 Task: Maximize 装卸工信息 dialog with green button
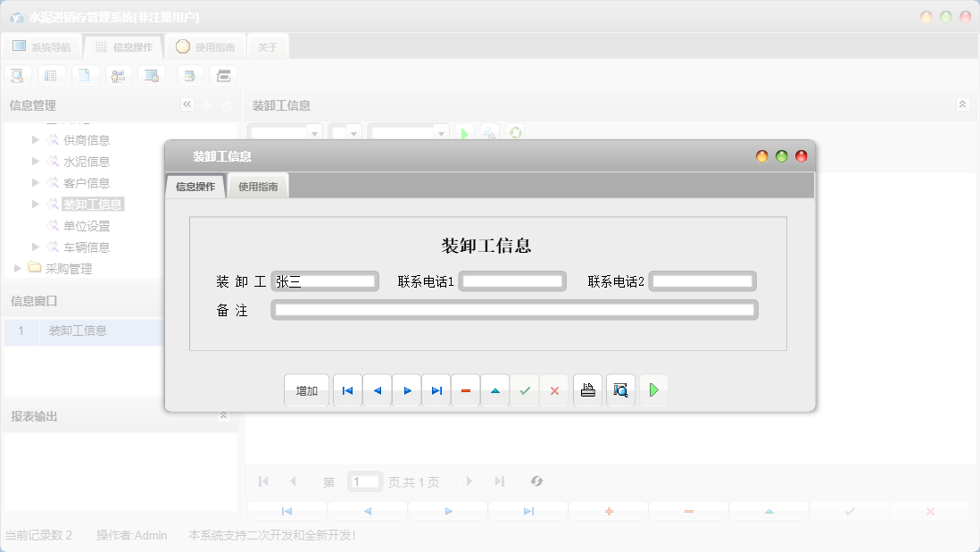click(781, 156)
